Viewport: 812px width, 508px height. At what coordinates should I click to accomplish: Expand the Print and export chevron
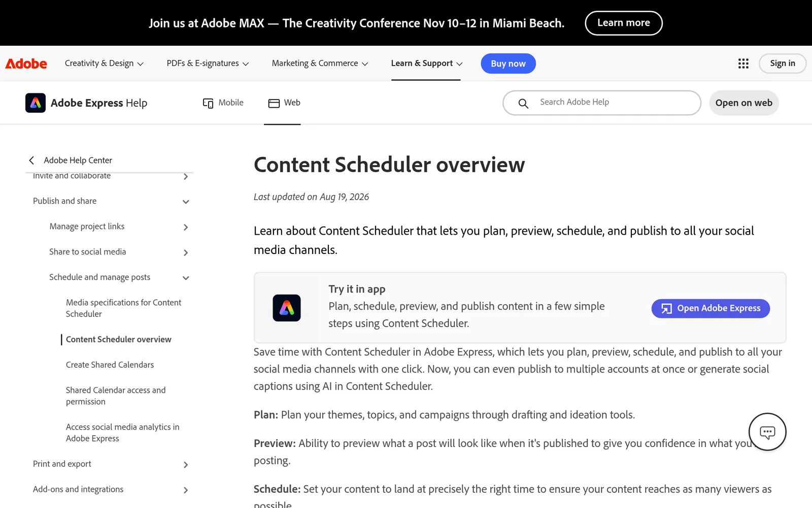pos(186,465)
